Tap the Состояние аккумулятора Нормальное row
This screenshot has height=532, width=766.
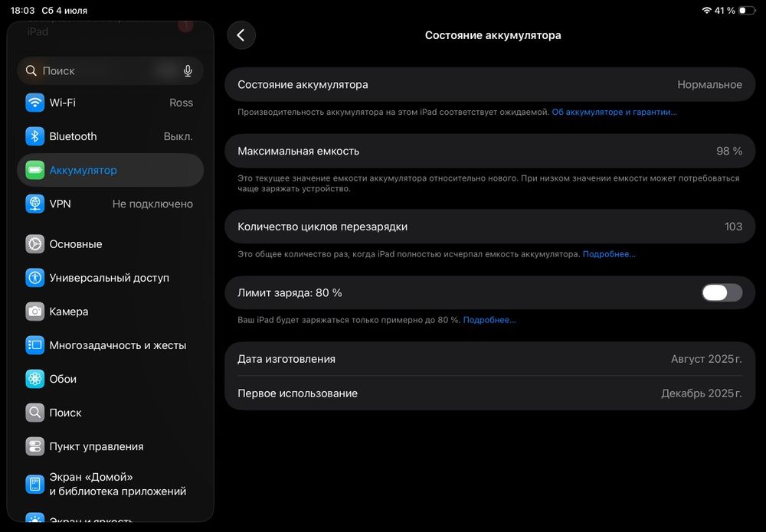pos(490,84)
